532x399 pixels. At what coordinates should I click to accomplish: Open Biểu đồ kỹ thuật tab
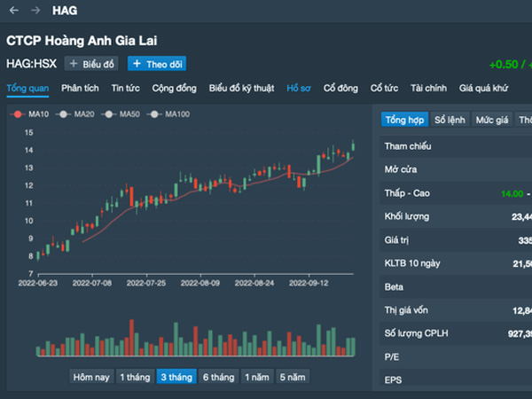click(x=241, y=88)
